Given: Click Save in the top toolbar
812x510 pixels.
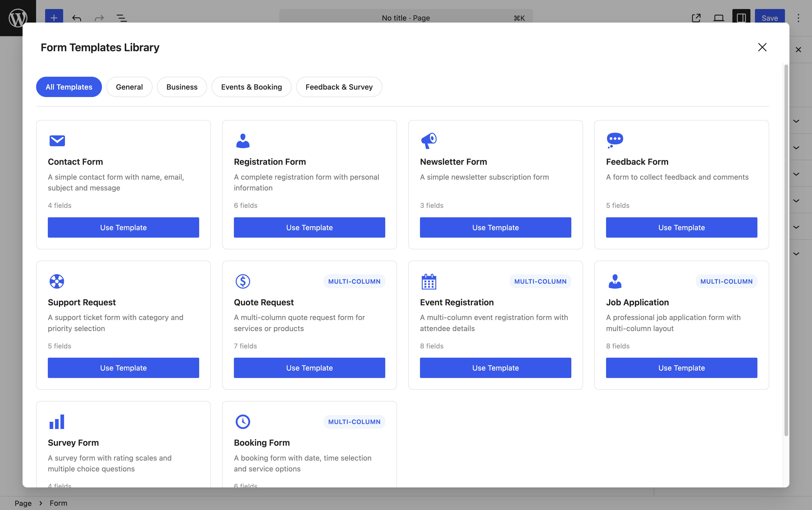Looking at the screenshot, I should click(770, 18).
